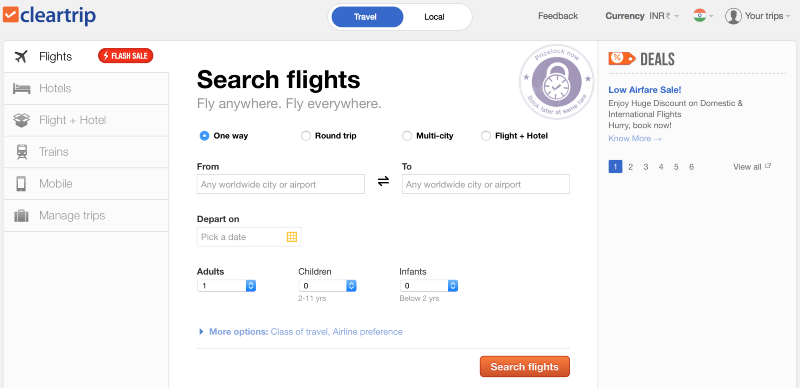Click the Flight + Hotel box icon

click(x=21, y=120)
